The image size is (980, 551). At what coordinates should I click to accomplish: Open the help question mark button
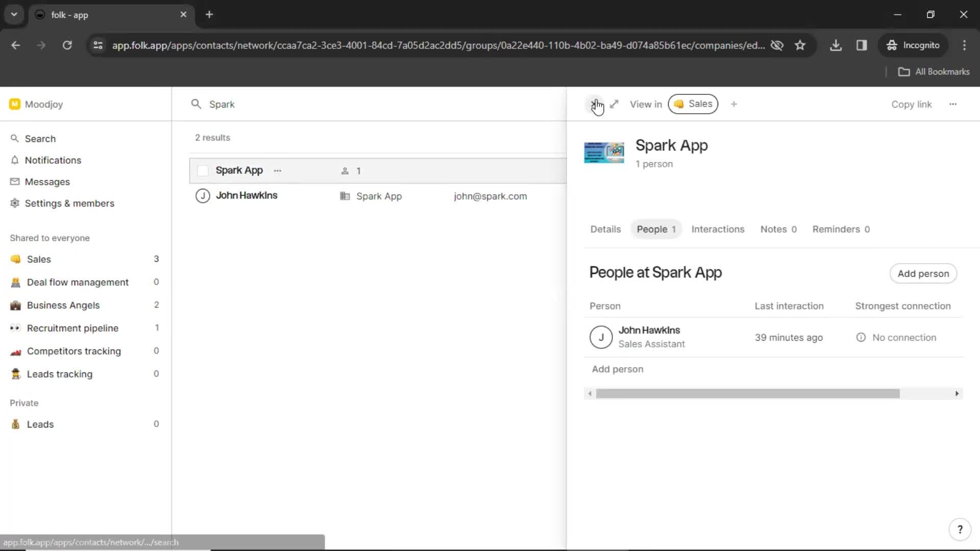pos(960,530)
